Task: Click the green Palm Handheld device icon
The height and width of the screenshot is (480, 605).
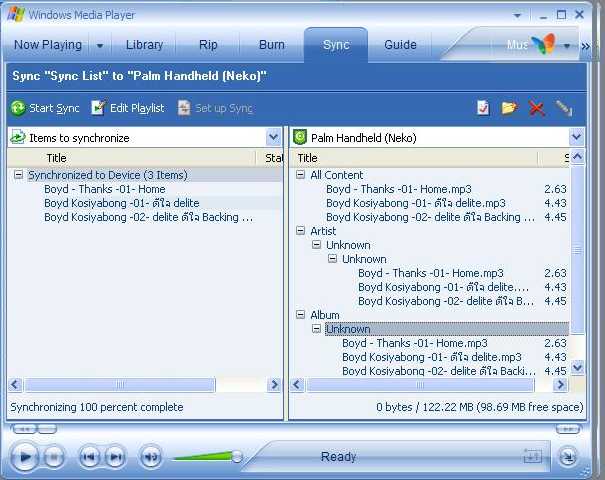Action: (x=300, y=137)
